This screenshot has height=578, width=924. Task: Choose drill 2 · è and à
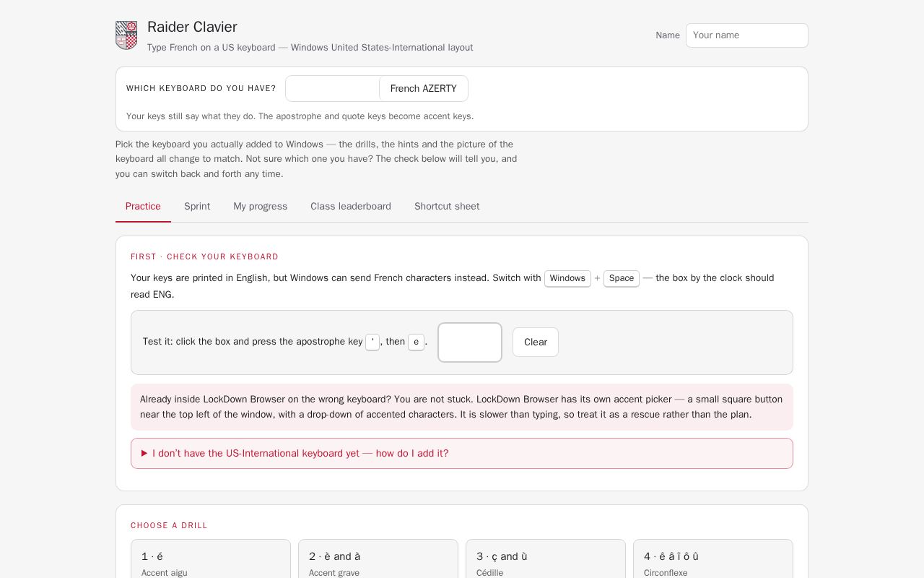[378, 559]
